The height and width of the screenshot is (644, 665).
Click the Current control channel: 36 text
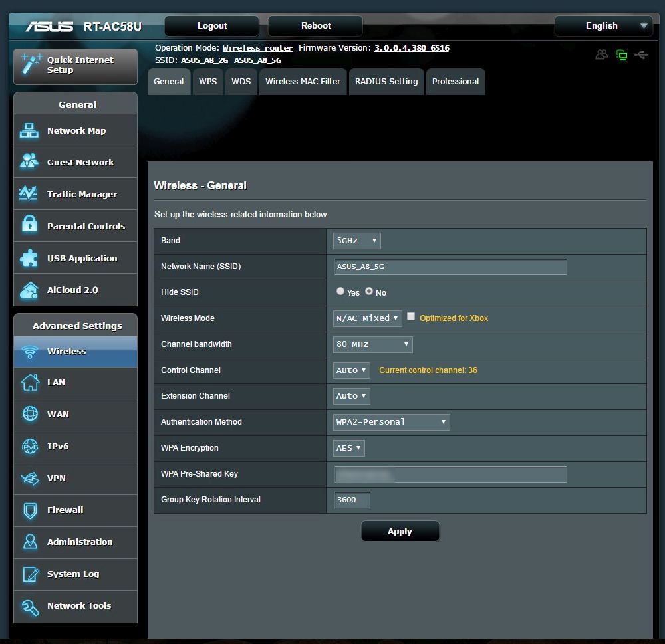pyautogui.click(x=428, y=370)
